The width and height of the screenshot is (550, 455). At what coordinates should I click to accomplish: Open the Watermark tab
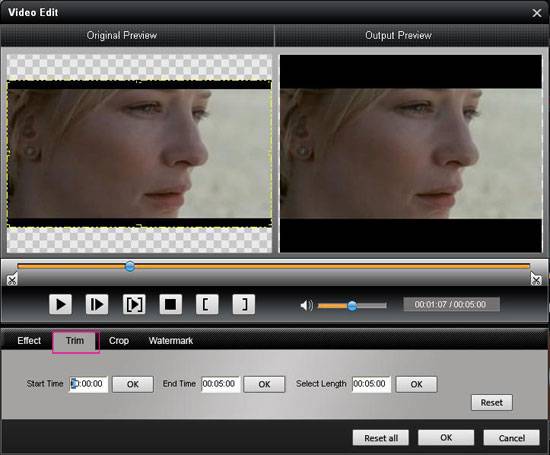pyautogui.click(x=171, y=341)
